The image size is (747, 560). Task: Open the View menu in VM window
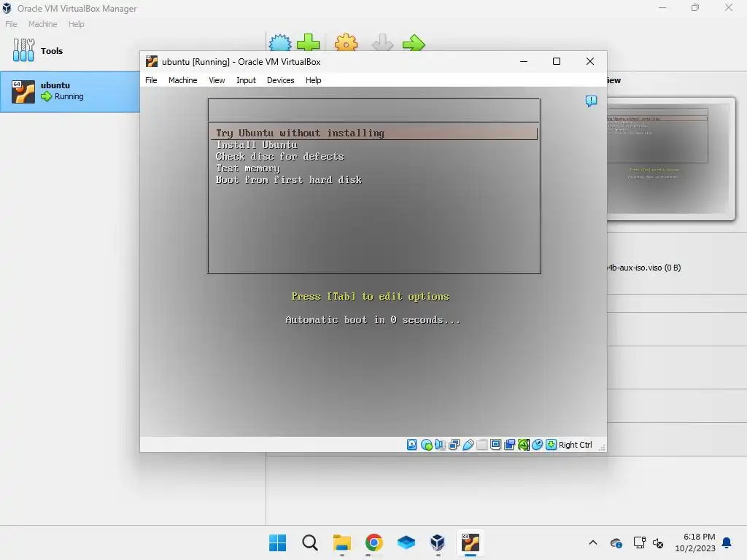coord(217,80)
